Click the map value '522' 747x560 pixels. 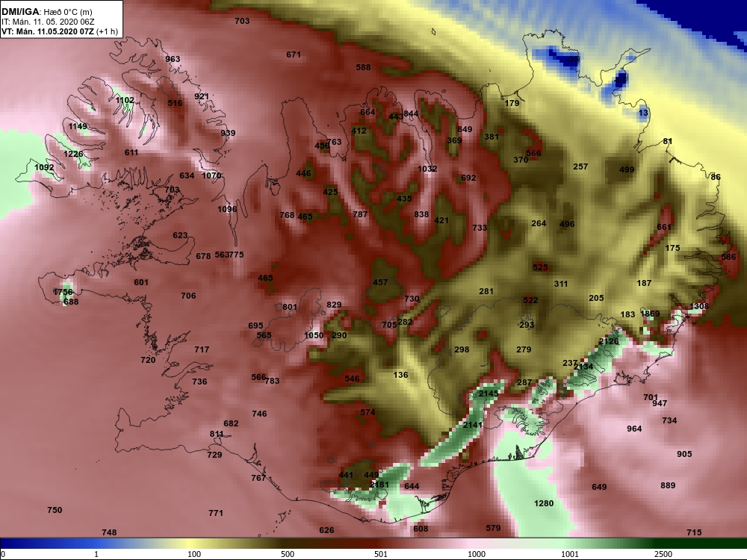pyautogui.click(x=530, y=300)
